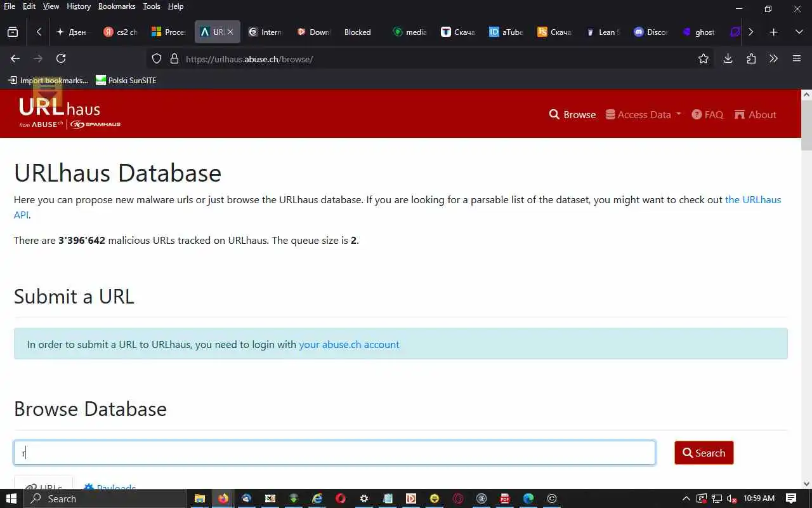Viewport: 812px width, 508px height.
Task: Open the About page
Action: pos(756,115)
